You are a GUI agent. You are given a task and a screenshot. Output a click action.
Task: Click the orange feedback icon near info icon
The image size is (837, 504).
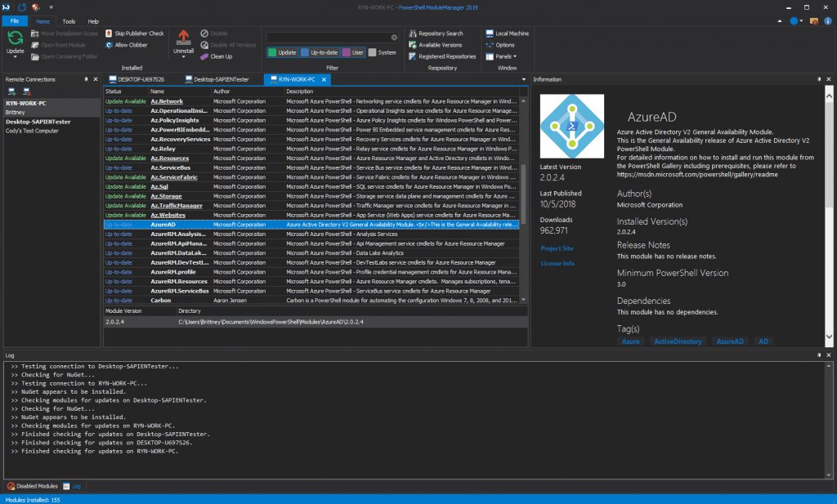814,21
